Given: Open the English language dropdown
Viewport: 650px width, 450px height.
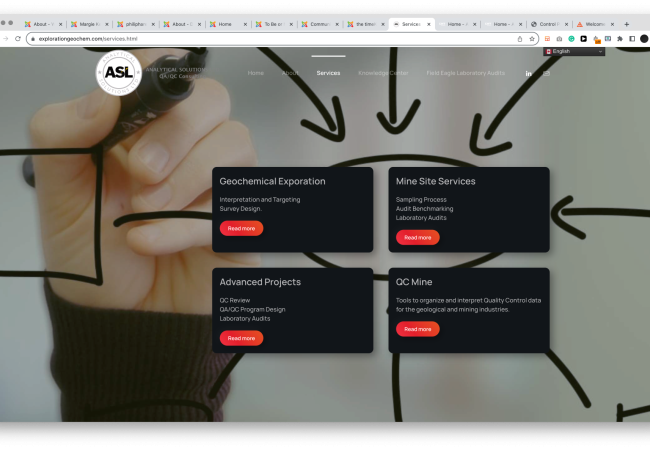Looking at the screenshot, I should click(x=575, y=51).
